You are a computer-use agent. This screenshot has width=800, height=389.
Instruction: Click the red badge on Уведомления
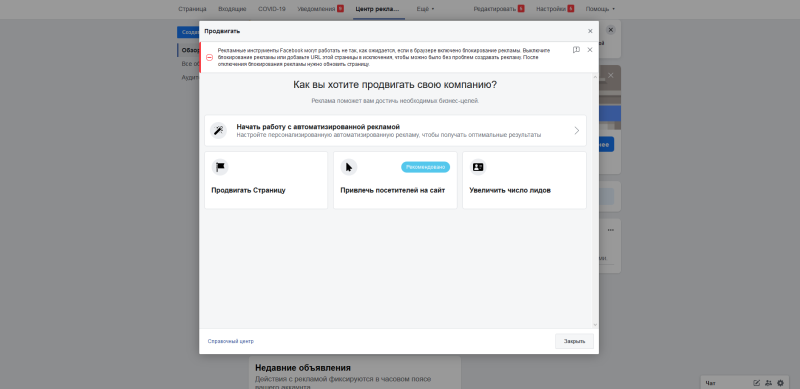tap(340, 9)
